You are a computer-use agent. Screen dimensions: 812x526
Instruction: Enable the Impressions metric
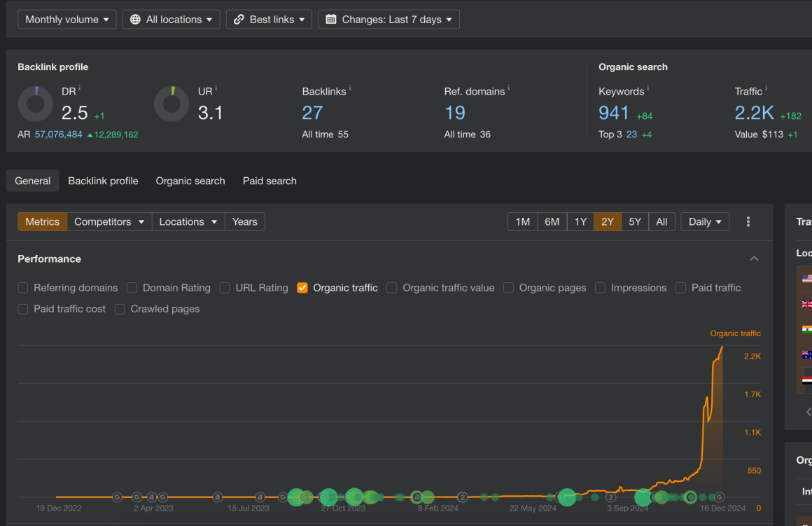[600, 287]
